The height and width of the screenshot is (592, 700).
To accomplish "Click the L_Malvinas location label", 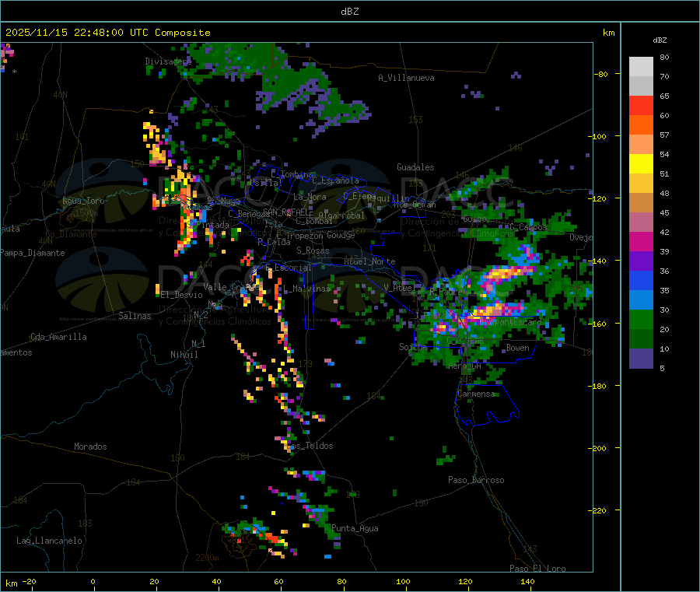I will [x=306, y=289].
